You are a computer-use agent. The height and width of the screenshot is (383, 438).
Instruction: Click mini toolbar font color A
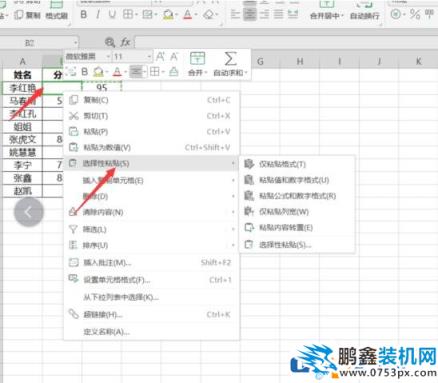(x=117, y=72)
